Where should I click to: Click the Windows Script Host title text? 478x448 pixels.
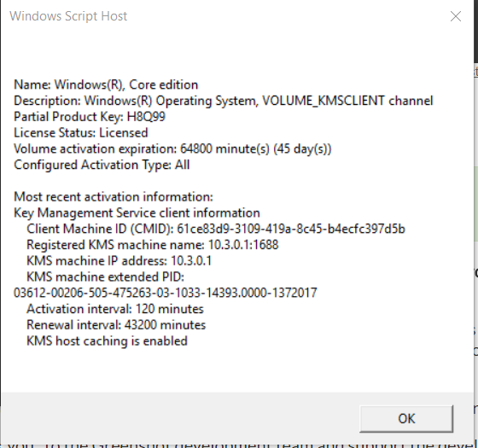(68, 16)
